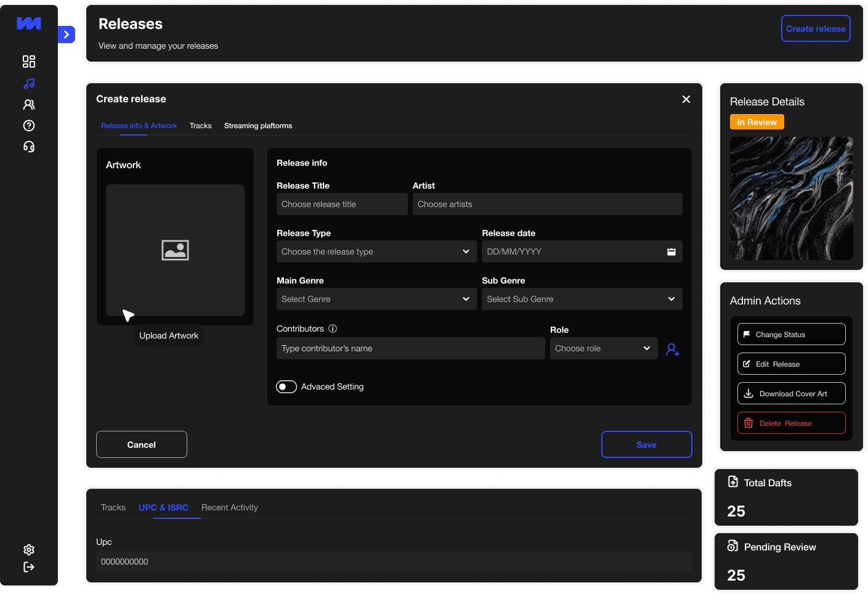Open the help question mark icon

(29, 126)
